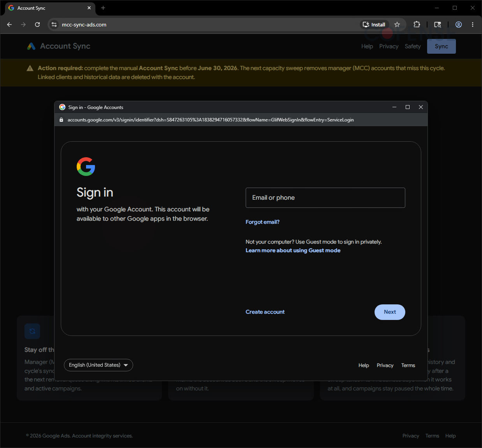Click the Sign in heading text
This screenshot has height=448, width=482.
click(95, 193)
